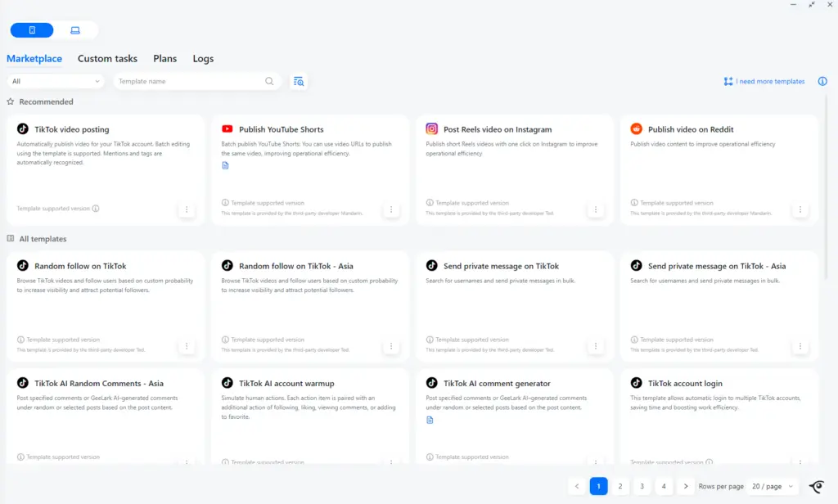Click the next page arrow
This screenshot has width=838, height=504.
(686, 486)
